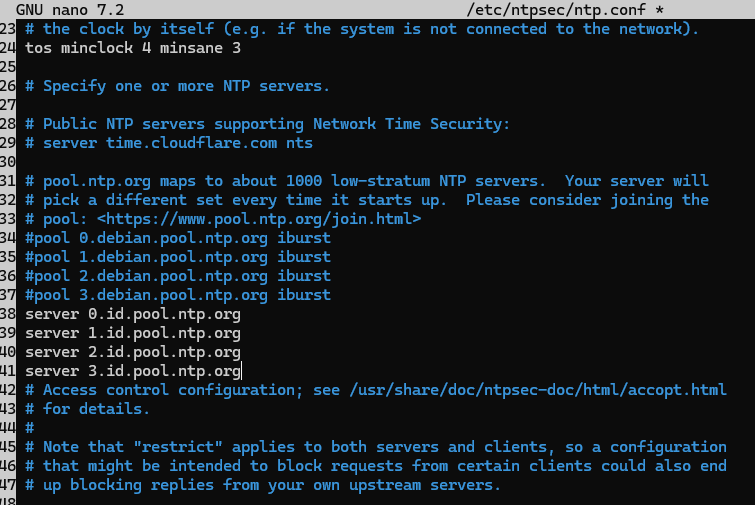
Task: Click the "#pool 1.debian.pool.ntp.org iburst" line
Action: [x=177, y=257]
